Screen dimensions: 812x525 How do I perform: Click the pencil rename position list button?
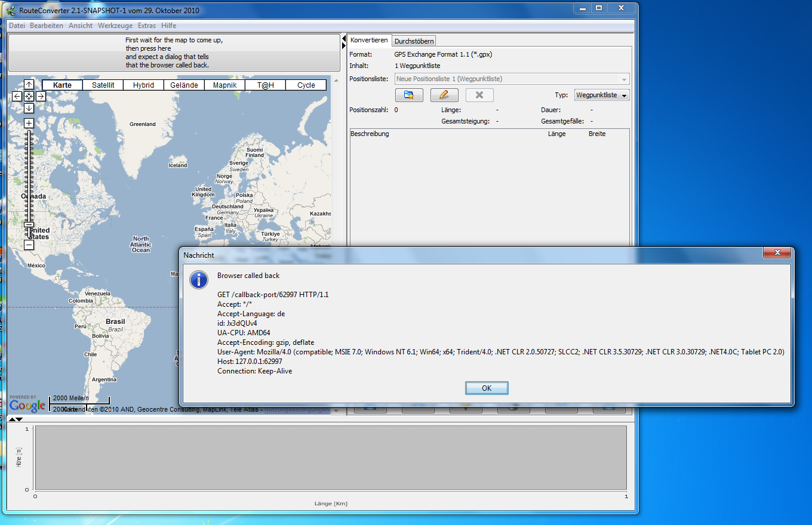(444, 95)
